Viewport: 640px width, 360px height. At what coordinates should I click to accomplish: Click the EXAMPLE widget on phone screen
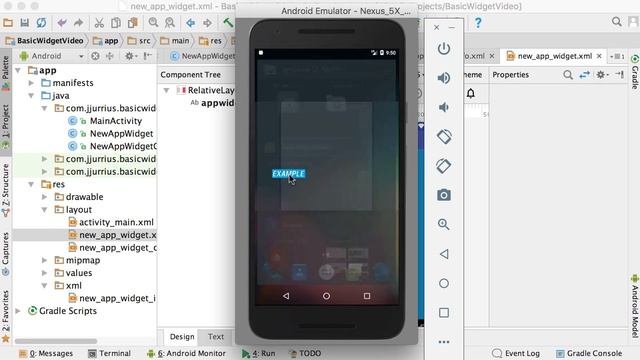(x=289, y=173)
